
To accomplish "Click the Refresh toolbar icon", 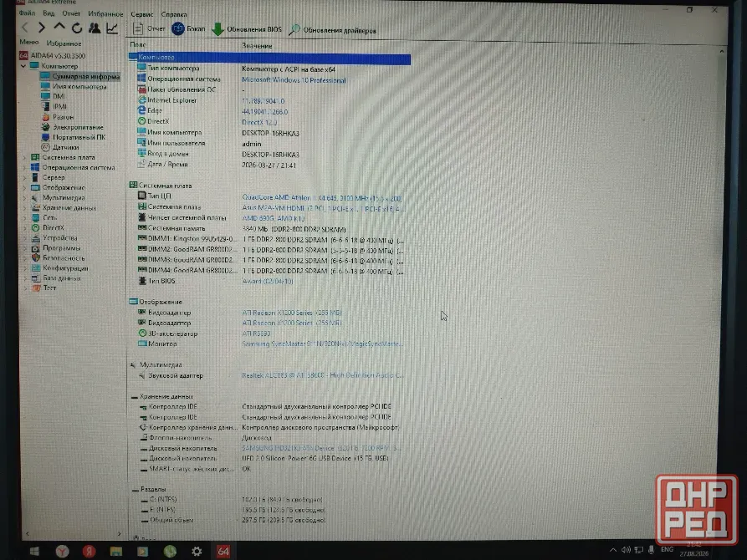I will click(77, 28).
